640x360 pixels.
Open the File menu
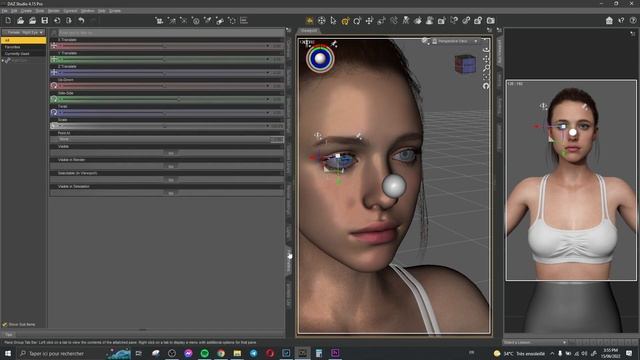coord(4,11)
